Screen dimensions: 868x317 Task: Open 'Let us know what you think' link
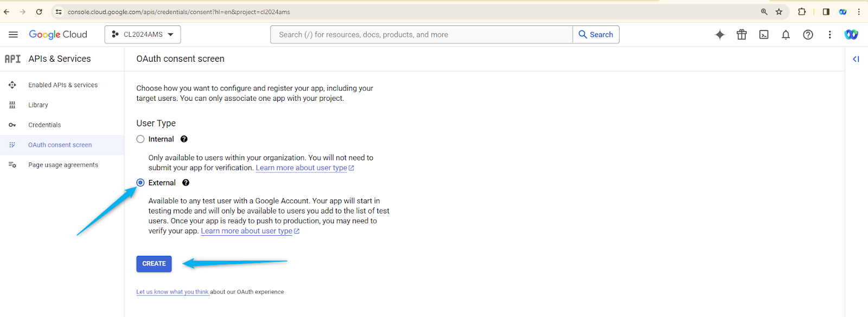coord(173,292)
